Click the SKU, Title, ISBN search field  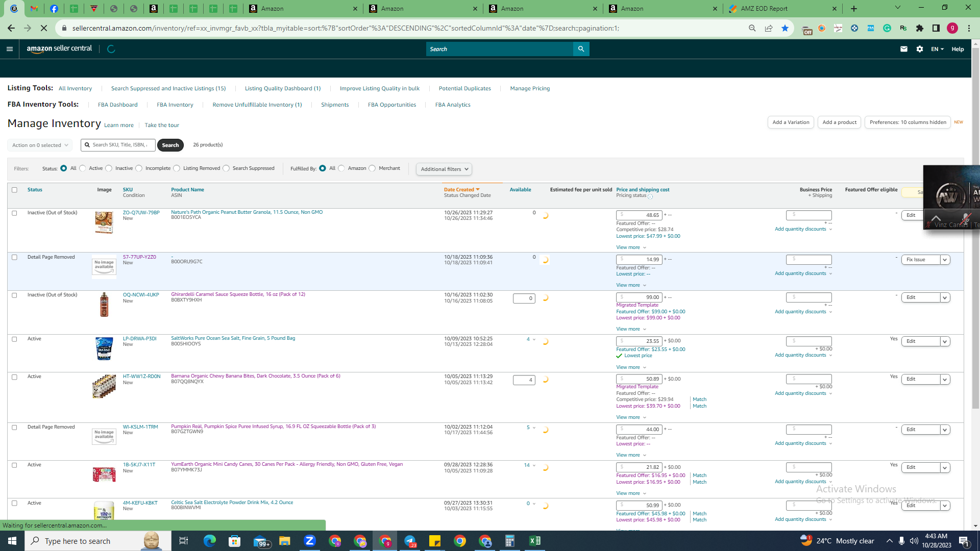pos(118,145)
